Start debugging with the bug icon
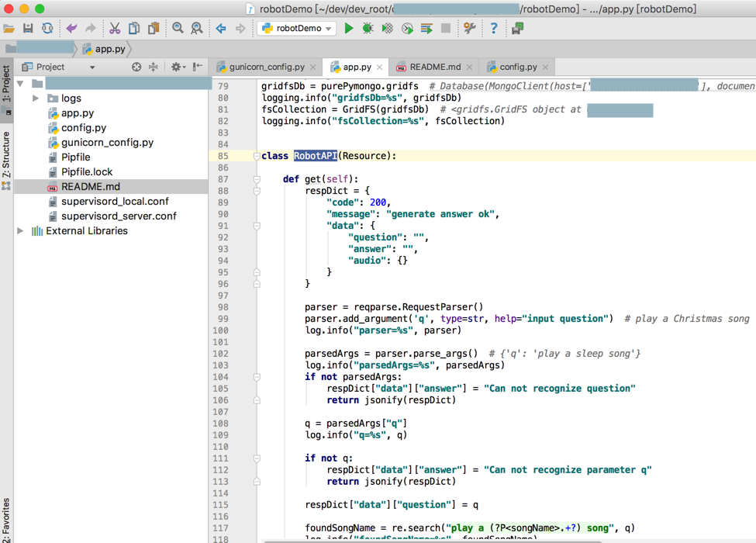This screenshot has height=543, width=756. click(368, 29)
